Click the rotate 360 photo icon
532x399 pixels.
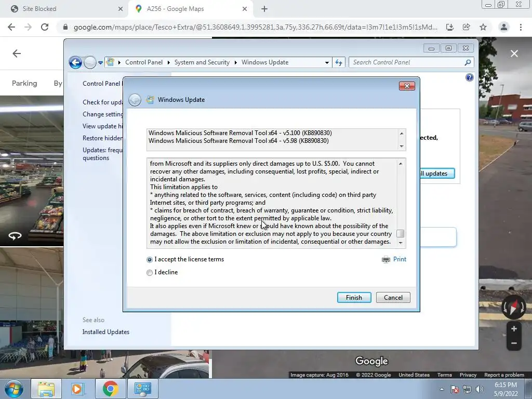[x=15, y=236]
